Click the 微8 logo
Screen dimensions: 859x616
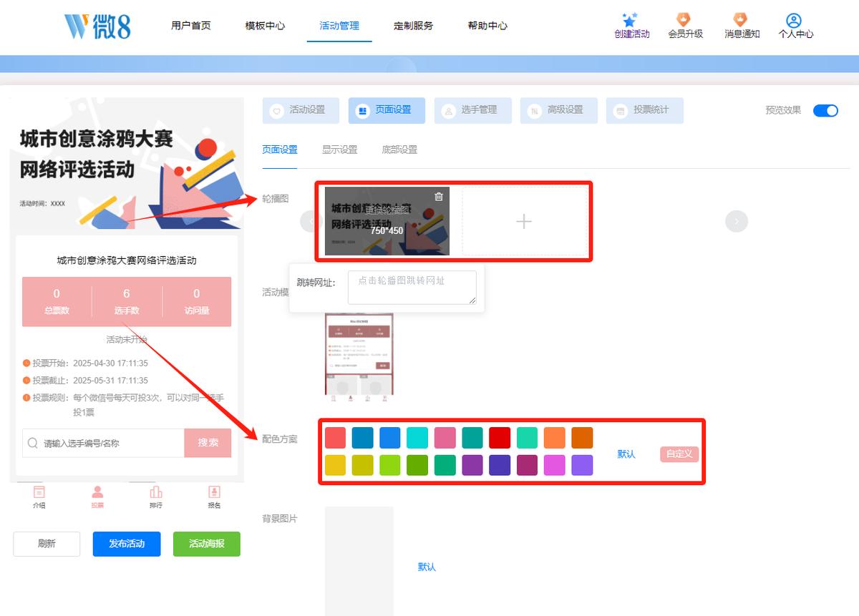click(97, 26)
